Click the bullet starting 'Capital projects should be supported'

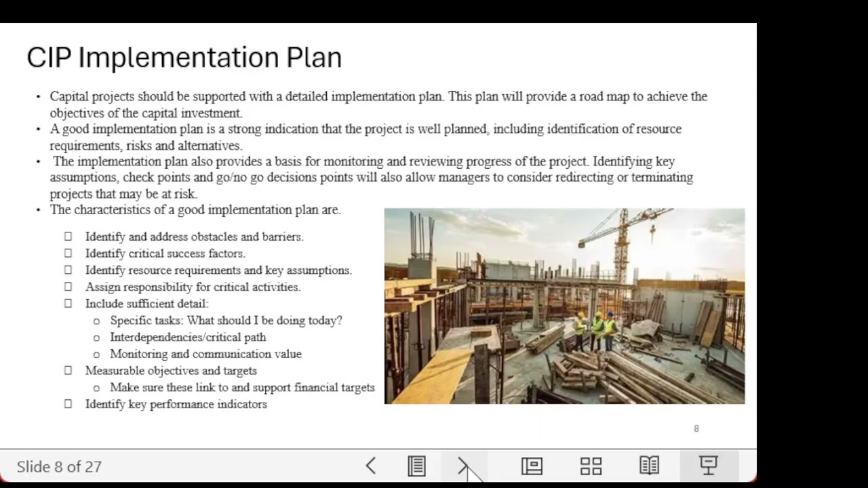[x=378, y=104]
